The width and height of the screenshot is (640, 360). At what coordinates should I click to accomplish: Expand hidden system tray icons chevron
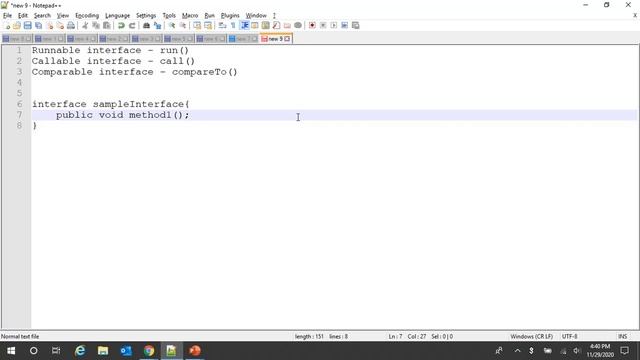(518, 351)
